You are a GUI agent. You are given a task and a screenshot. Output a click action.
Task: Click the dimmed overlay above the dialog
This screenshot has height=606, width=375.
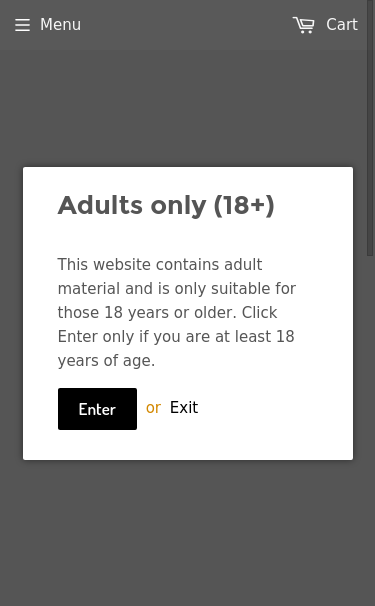(188, 108)
